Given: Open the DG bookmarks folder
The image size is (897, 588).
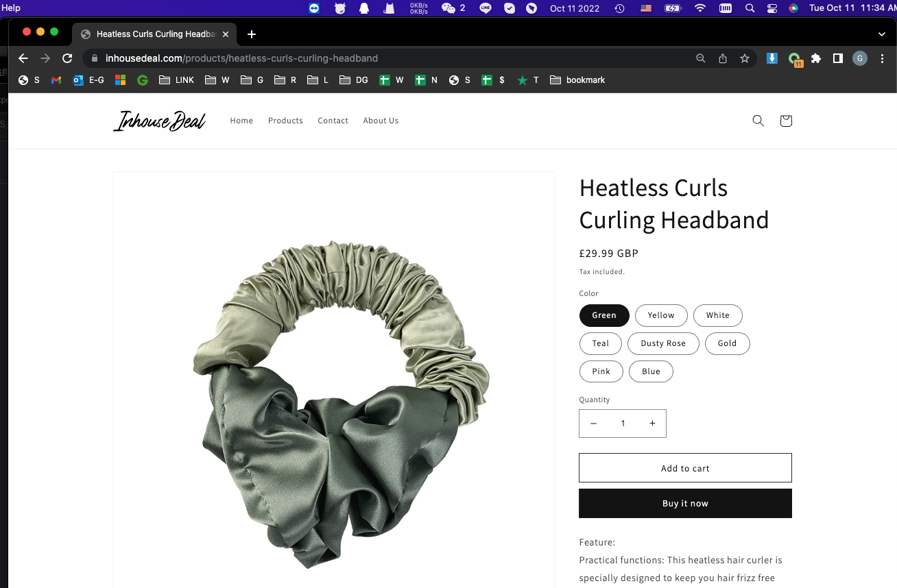Looking at the screenshot, I should (x=355, y=80).
